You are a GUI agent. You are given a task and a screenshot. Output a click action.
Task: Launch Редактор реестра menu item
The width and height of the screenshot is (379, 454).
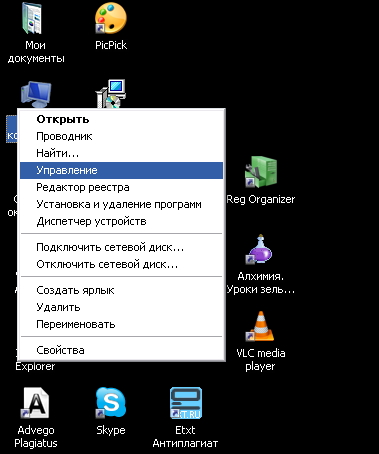coord(121,187)
